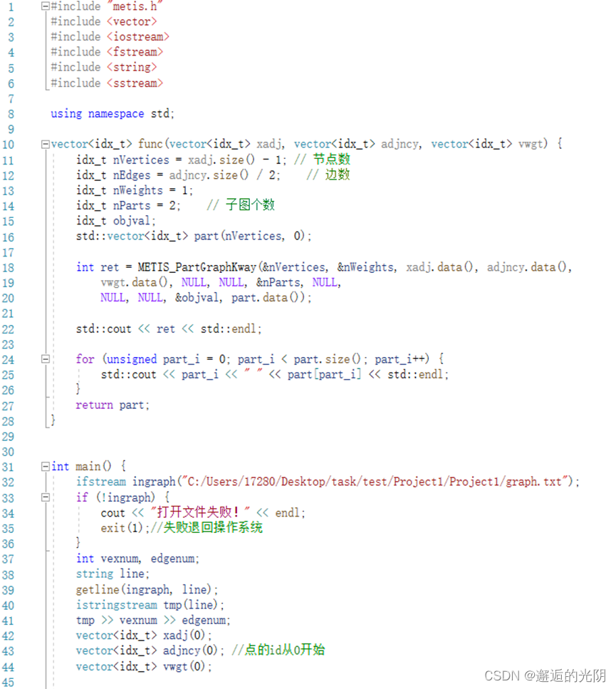
Task: Click ifstream keyword on line 32
Action: click(100, 482)
